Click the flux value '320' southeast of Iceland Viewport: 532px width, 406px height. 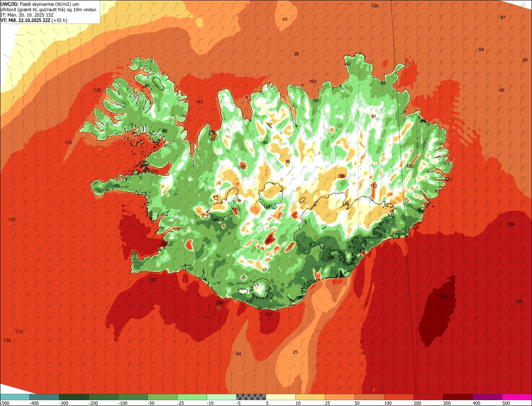click(445, 297)
